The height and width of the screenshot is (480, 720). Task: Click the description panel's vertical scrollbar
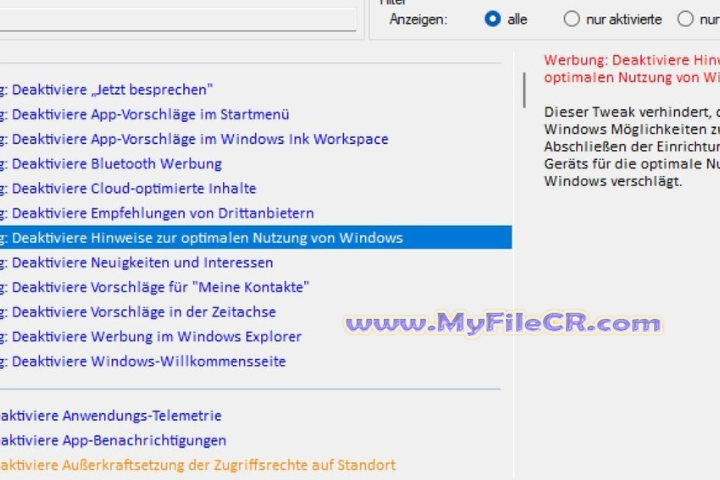[524, 90]
